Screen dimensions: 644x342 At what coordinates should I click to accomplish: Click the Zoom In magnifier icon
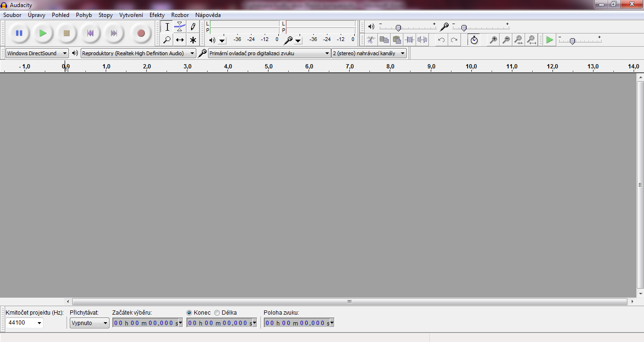tap(493, 40)
